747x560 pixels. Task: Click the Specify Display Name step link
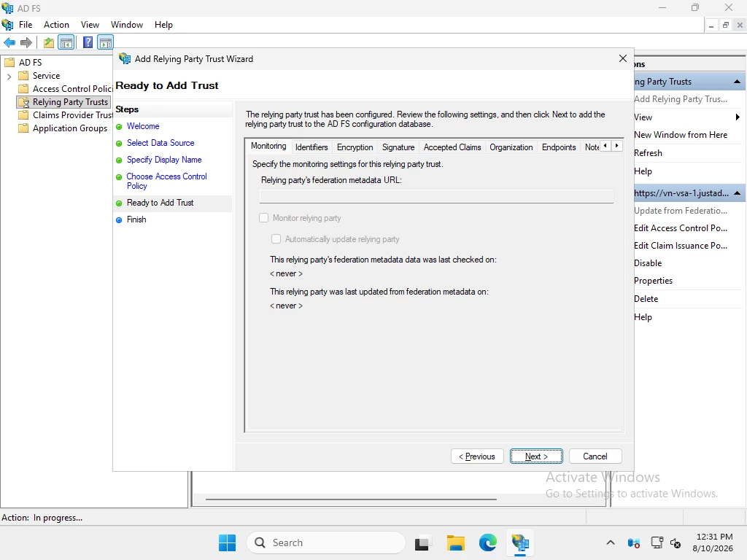tap(164, 160)
